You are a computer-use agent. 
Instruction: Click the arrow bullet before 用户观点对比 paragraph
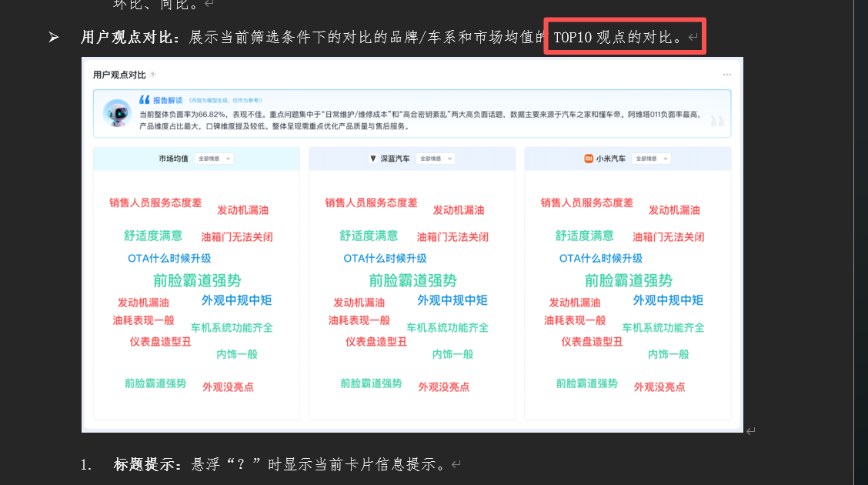click(54, 37)
